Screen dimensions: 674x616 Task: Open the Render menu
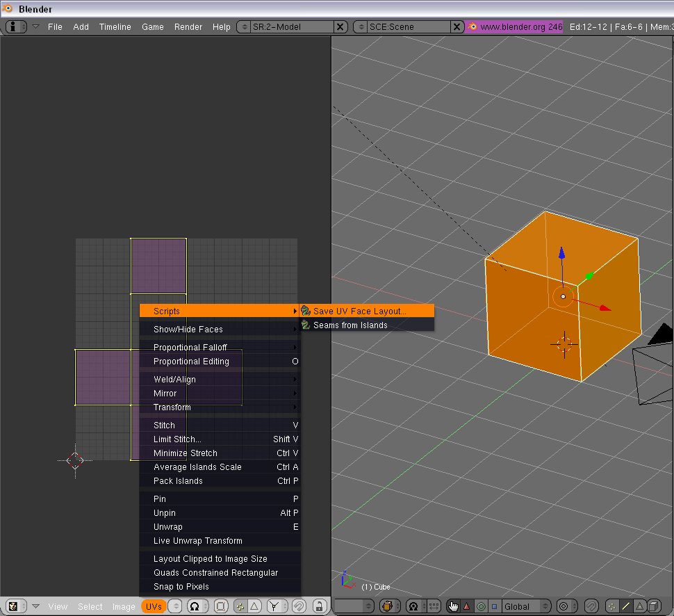point(188,26)
